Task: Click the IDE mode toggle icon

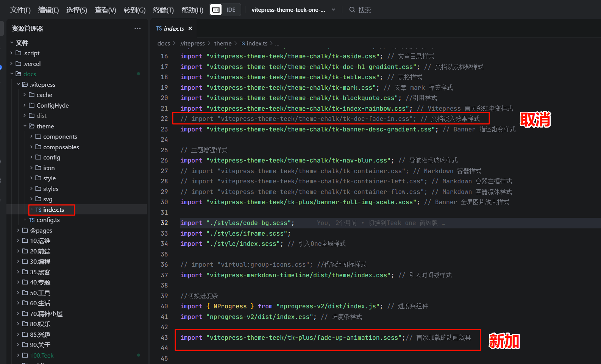Action: click(216, 10)
